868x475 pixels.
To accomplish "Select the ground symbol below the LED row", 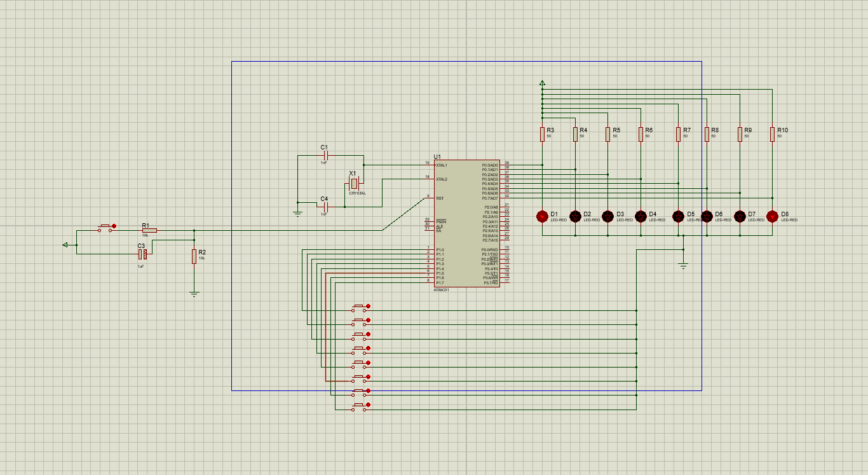I will pos(683,265).
